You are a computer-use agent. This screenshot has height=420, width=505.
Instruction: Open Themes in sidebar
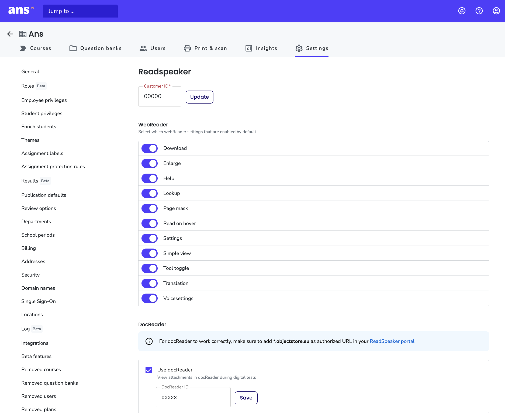(x=30, y=140)
